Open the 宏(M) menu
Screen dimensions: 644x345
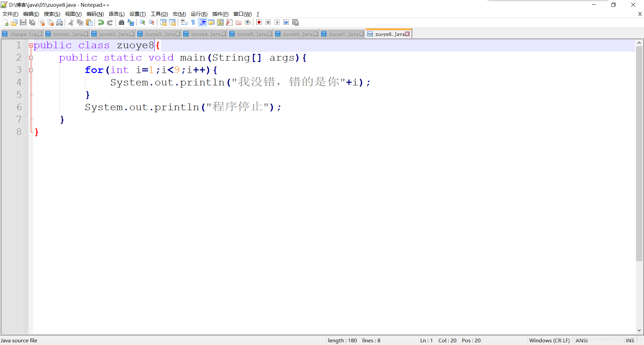click(x=179, y=14)
